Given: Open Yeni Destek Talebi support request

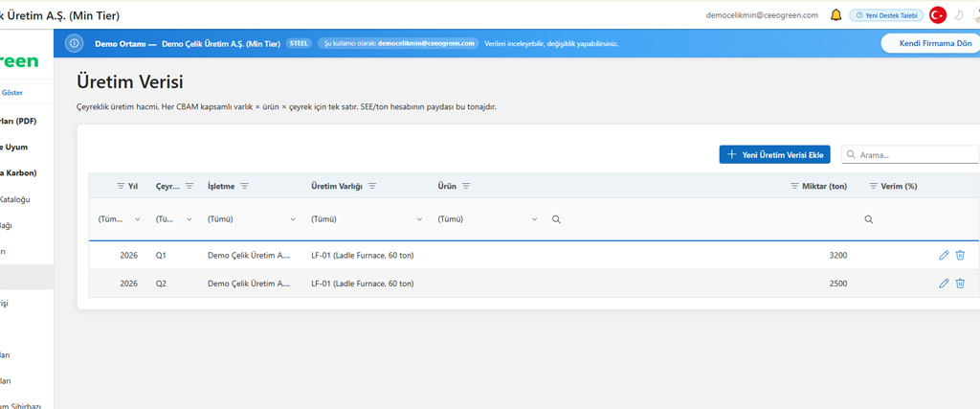Looking at the screenshot, I should point(886,15).
